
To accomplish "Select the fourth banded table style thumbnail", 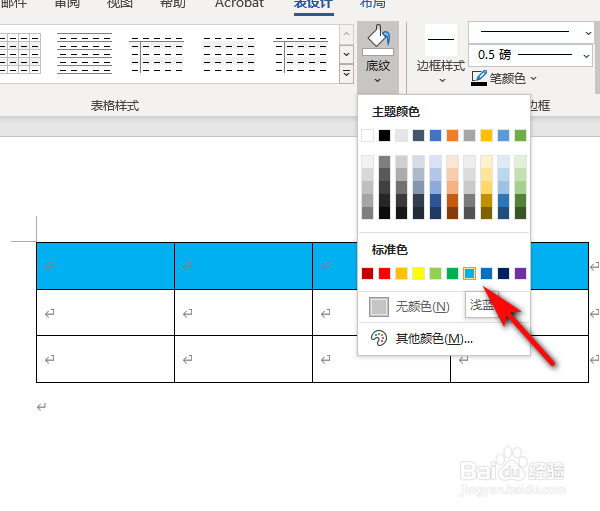I will [x=228, y=54].
